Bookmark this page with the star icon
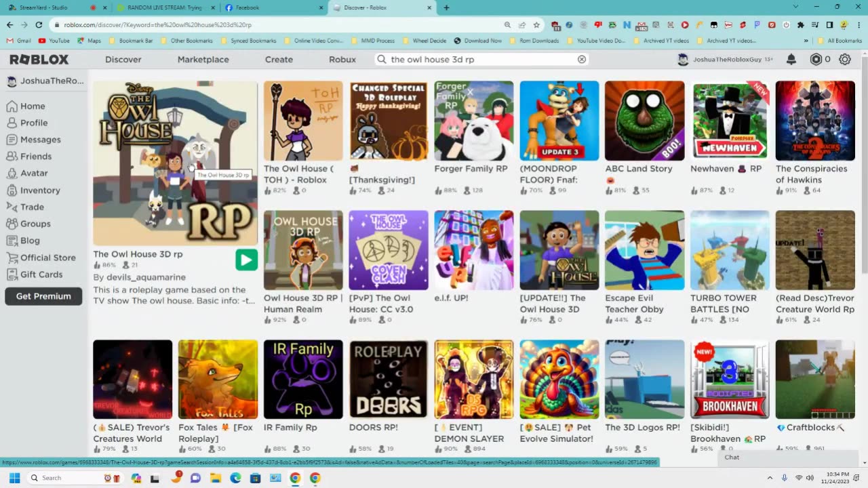868x488 pixels. [536, 24]
